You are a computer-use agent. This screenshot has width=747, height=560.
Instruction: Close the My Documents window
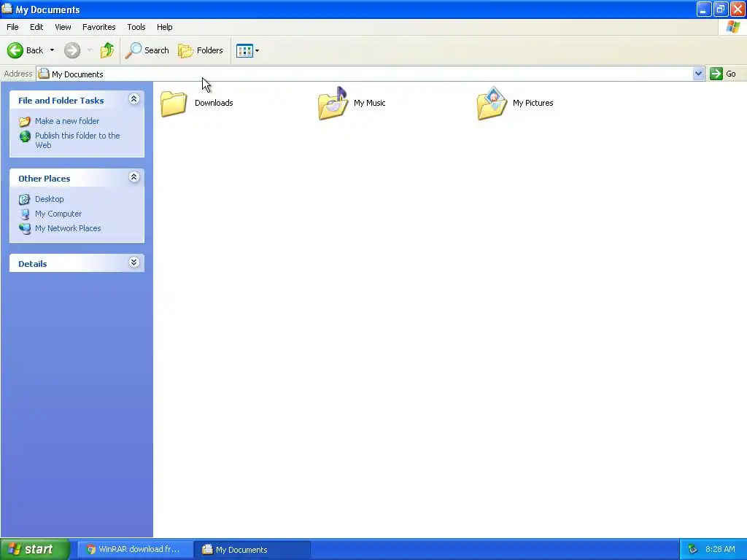(738, 9)
